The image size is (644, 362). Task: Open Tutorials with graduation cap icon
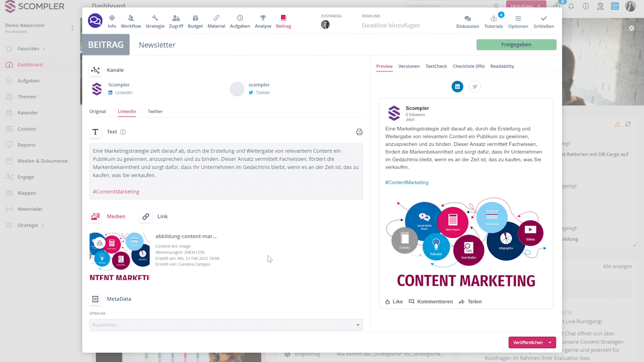pos(493,19)
